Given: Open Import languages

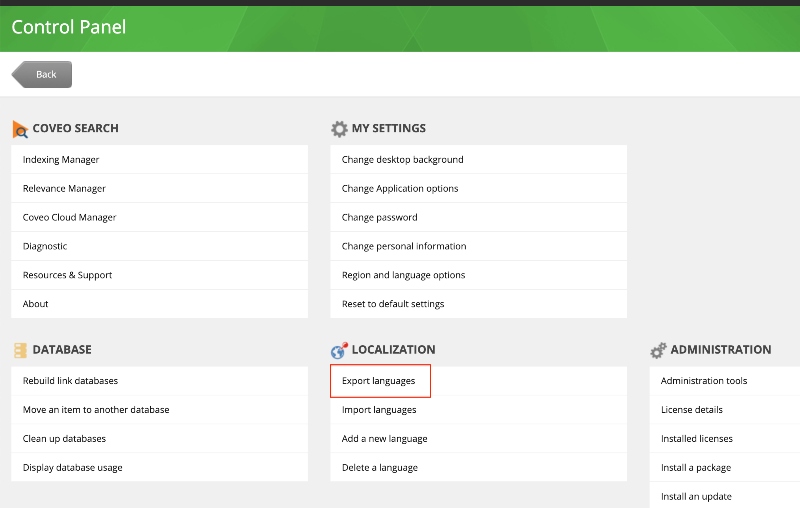Looking at the screenshot, I should [479, 410].
